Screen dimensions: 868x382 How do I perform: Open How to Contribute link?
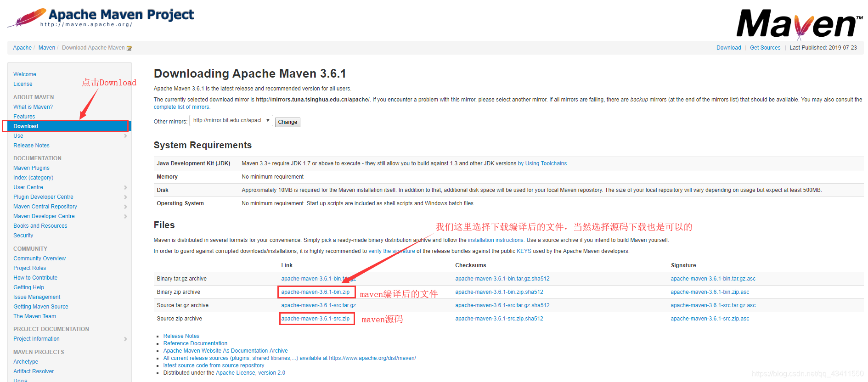tap(35, 278)
